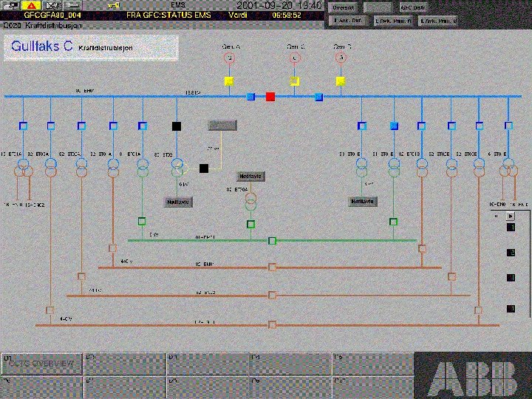532x399 pixels.
Task: Select the blue feeder breaker above transformer ET01B
Action: click(x=421, y=126)
